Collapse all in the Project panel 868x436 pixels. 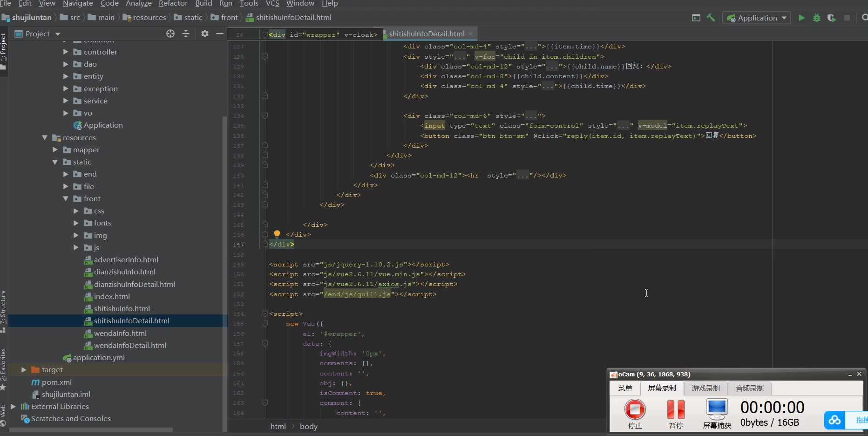click(x=186, y=34)
